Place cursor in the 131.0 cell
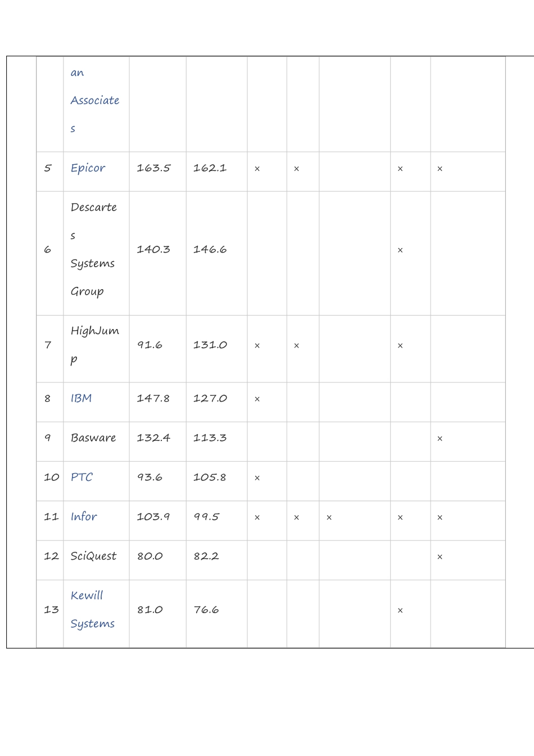Screen dimensions: 534x756 pos(210,345)
